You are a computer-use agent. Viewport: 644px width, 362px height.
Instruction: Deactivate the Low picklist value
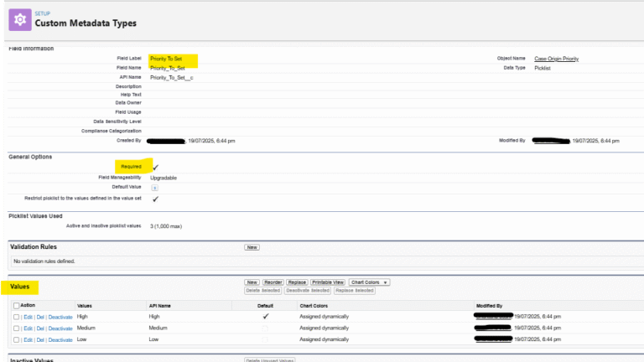tap(60, 340)
